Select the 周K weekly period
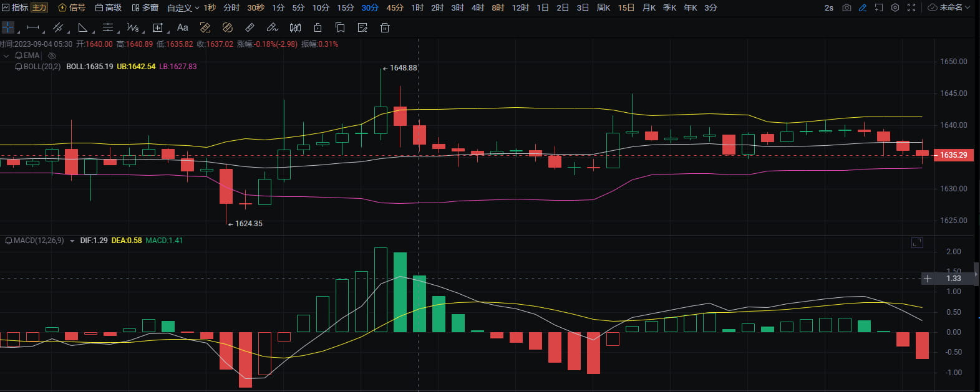980x392 pixels. 603,7
